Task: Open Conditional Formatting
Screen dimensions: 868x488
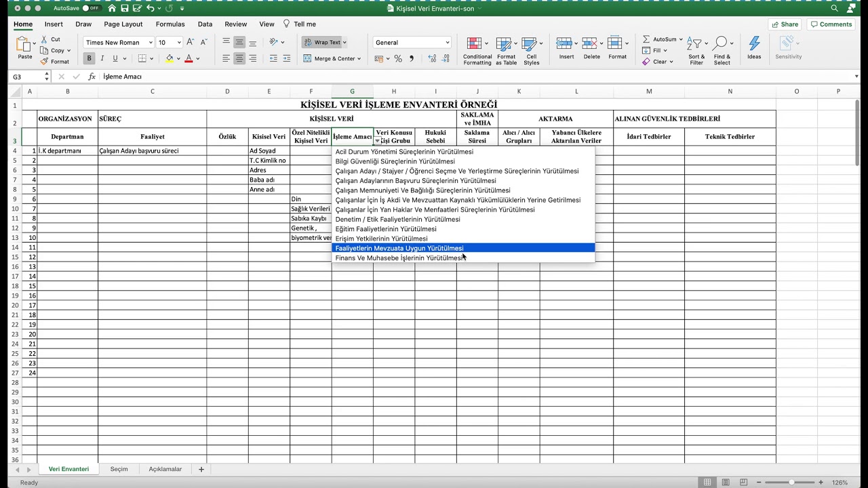Action: pyautogui.click(x=477, y=51)
